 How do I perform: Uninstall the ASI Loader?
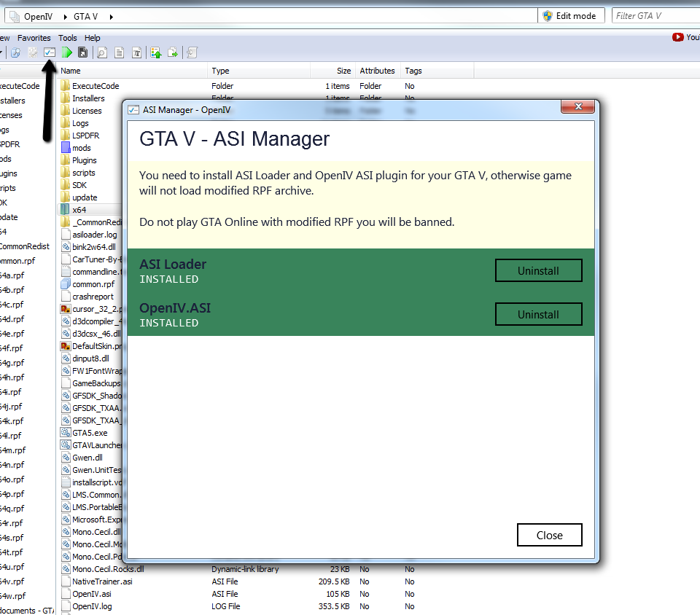click(x=538, y=271)
